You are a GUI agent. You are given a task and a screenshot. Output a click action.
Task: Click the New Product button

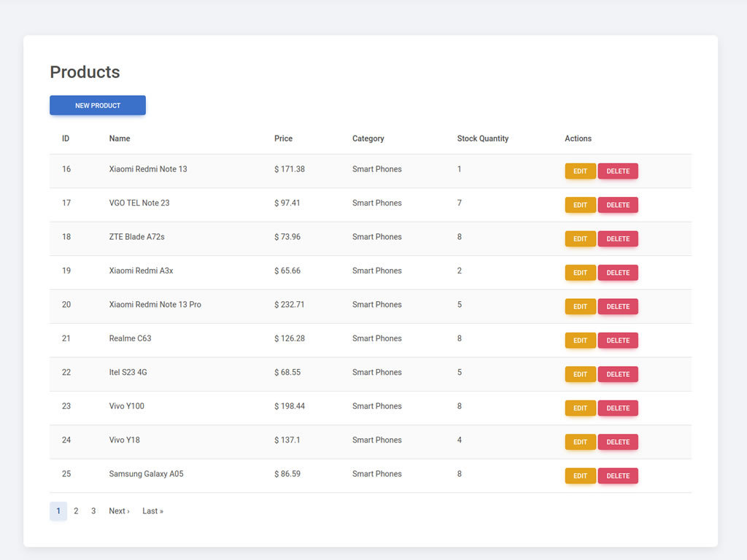pyautogui.click(x=98, y=105)
